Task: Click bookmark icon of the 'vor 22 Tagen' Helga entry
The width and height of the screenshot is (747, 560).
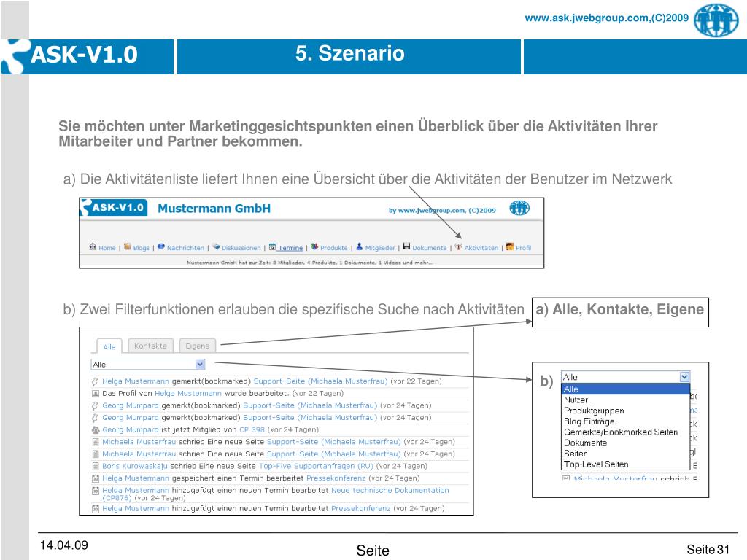Action: (95, 381)
